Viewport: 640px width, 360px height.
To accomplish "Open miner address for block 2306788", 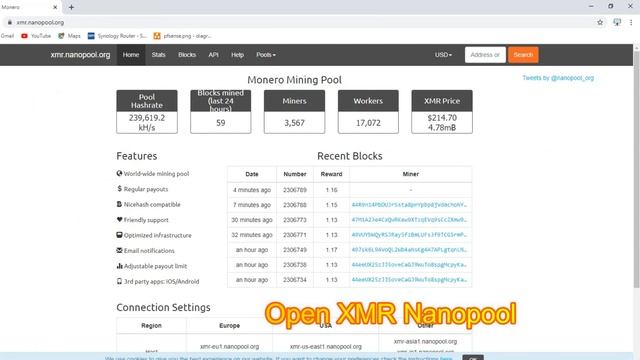I will coord(409,204).
